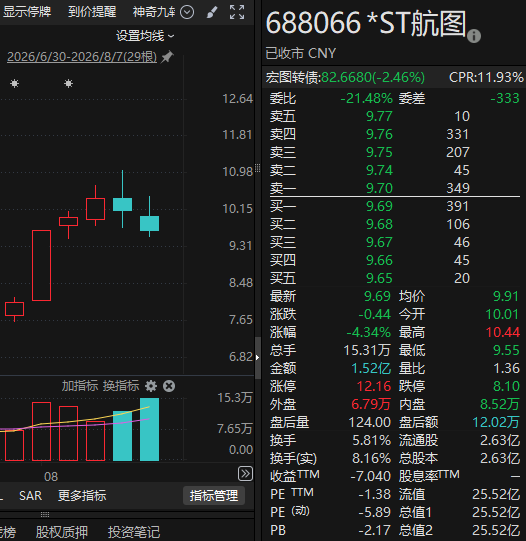Click buy-five price 9.65

click(x=379, y=278)
